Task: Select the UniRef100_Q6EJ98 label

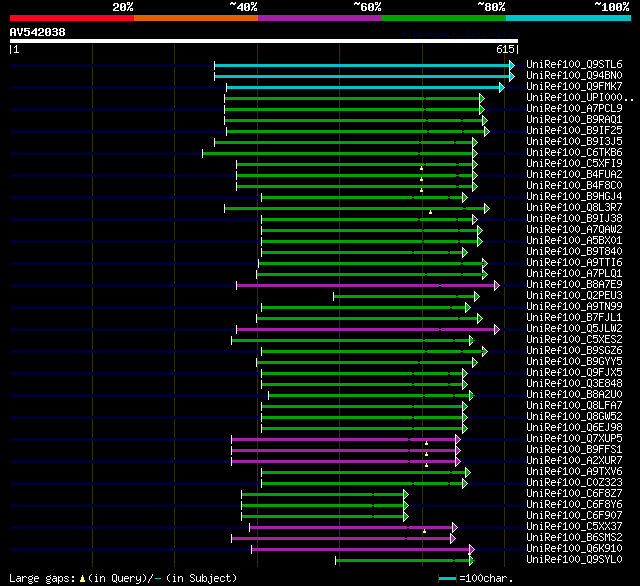Action: (574, 428)
